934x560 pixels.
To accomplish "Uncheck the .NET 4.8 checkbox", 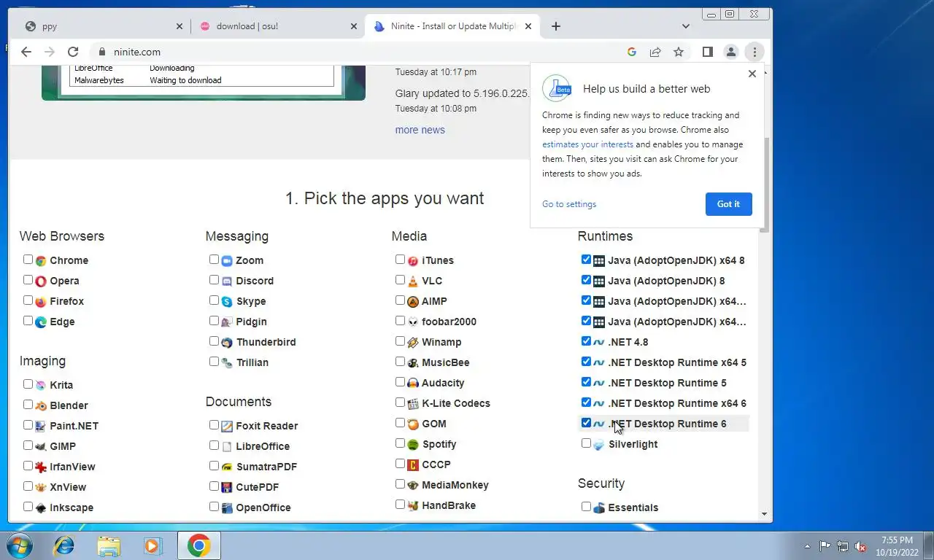I will [x=586, y=341].
